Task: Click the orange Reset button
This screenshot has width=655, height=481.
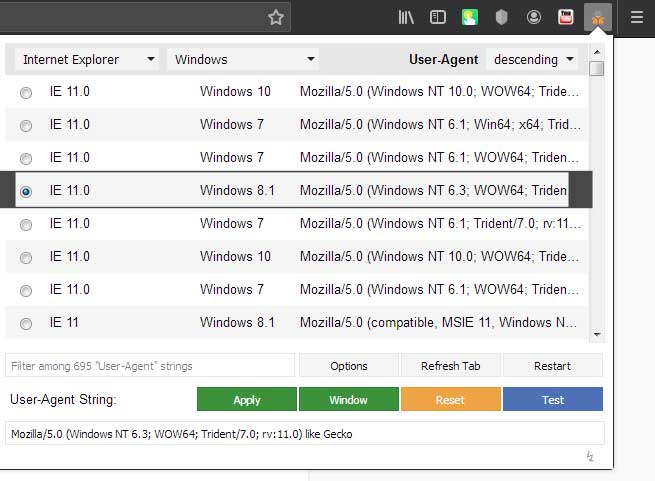Action: (450, 400)
